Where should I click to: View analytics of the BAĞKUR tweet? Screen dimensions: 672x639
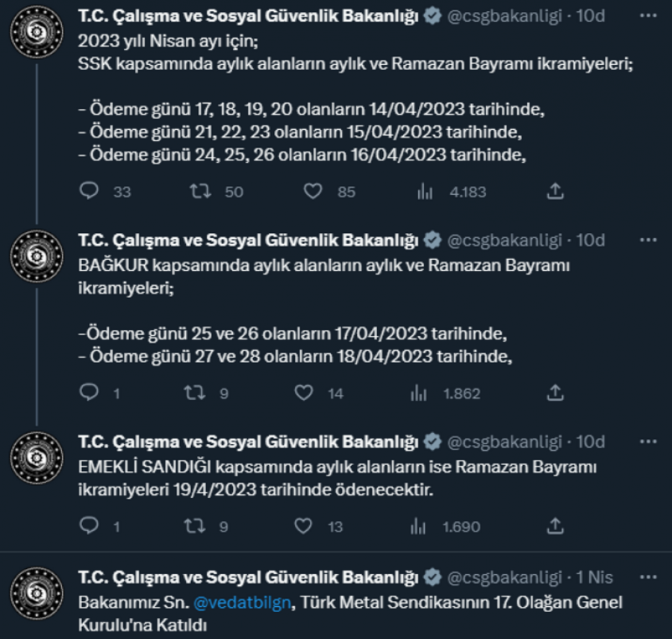click(x=420, y=393)
